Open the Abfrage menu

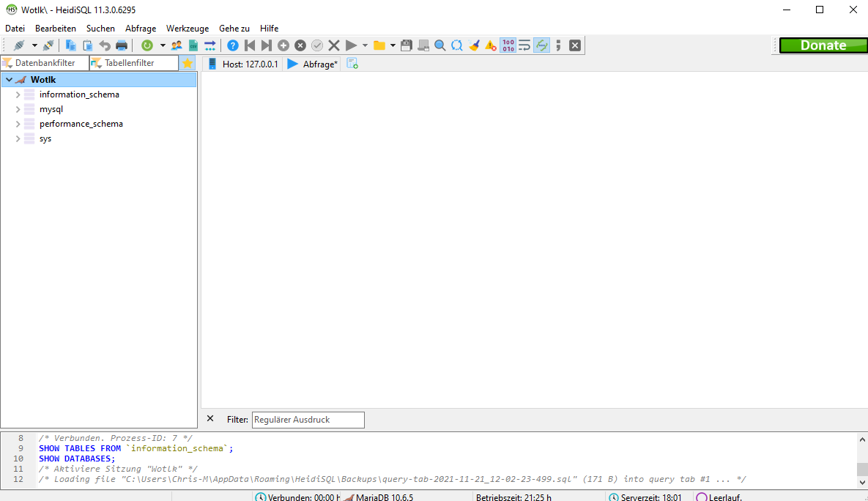(141, 29)
